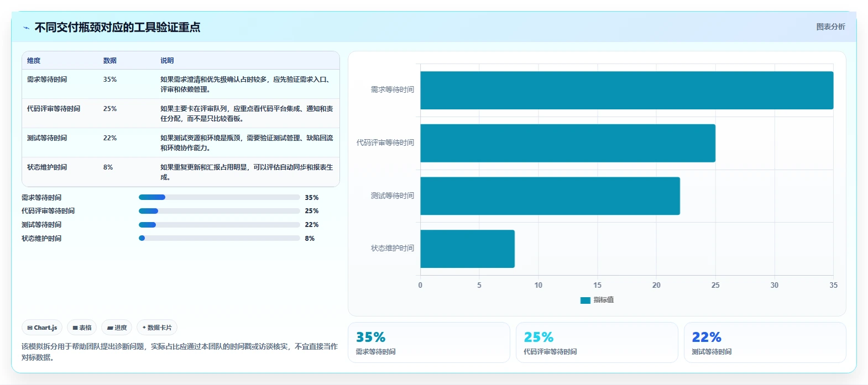Click the 8% value beside the progress bar
The image size is (868, 385).
310,239
